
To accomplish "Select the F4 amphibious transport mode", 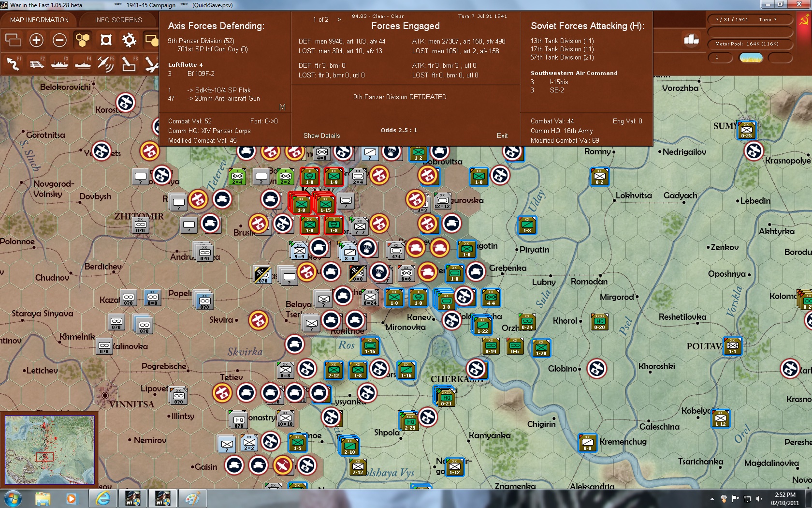I will (83, 64).
